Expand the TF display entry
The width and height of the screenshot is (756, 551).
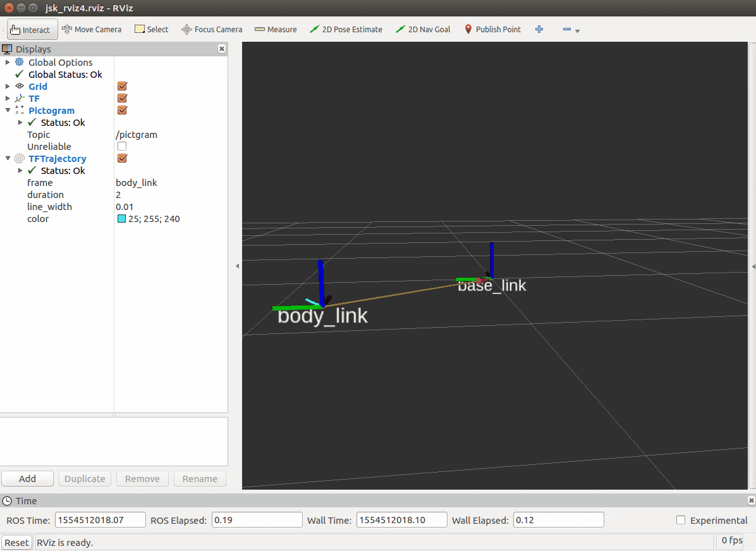[8, 99]
